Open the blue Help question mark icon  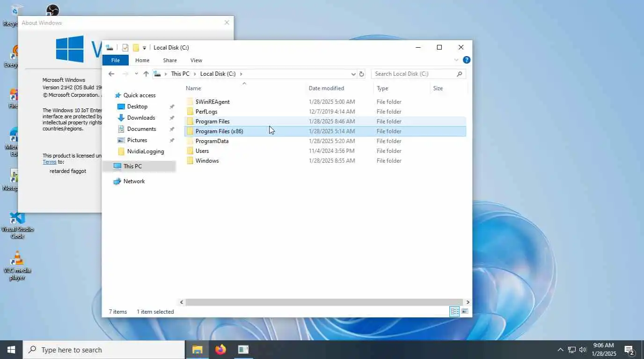coord(467,60)
